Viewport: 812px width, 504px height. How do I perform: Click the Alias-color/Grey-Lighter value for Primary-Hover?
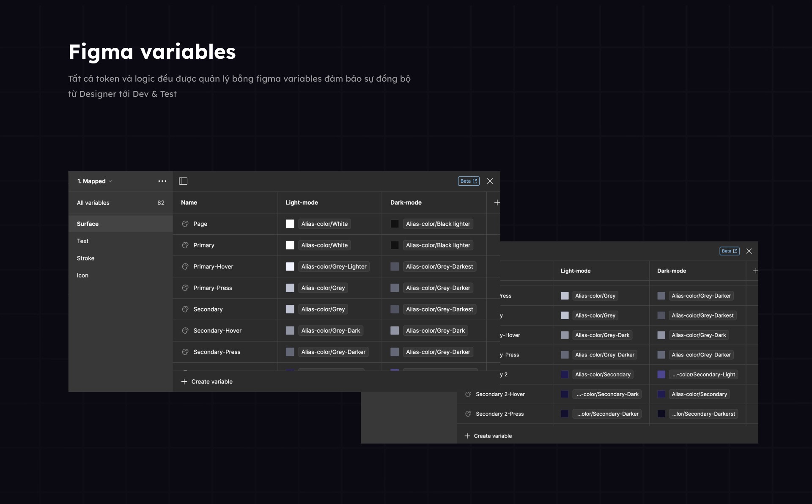pos(334,266)
